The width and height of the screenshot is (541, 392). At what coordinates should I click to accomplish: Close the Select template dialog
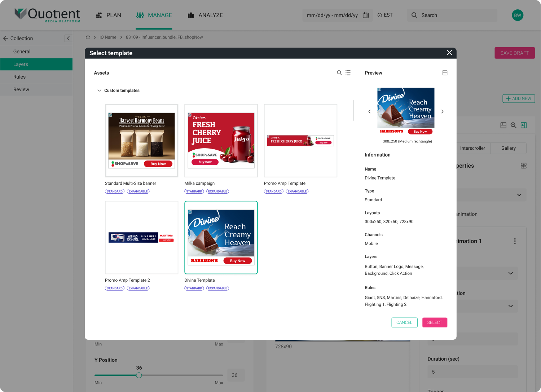tap(449, 53)
